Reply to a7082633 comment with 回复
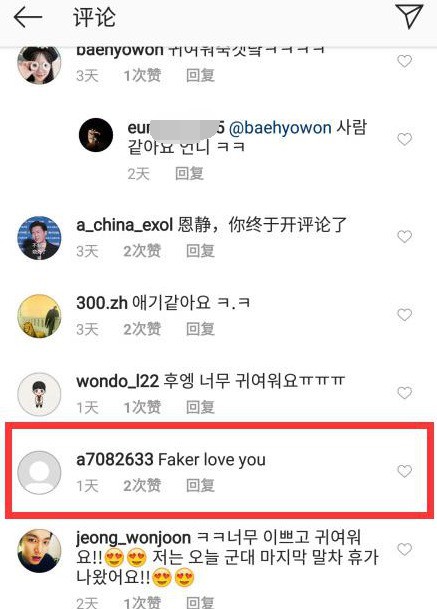Screen dimensions: 437x609 tap(200, 485)
